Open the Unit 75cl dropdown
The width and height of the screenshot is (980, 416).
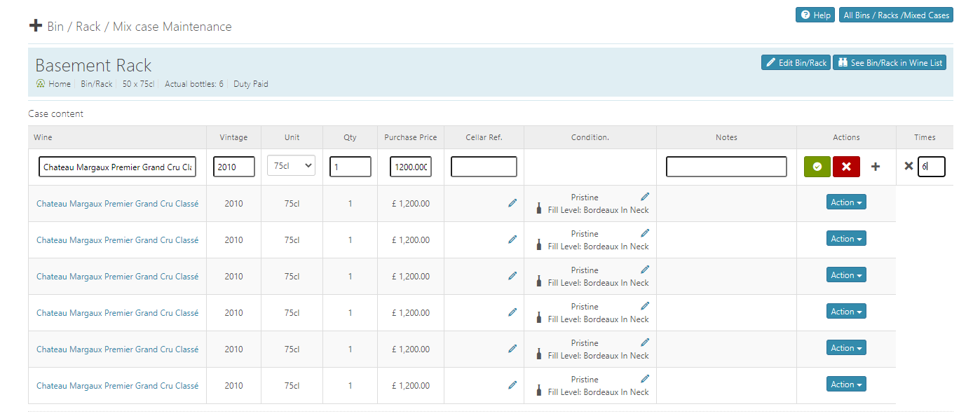(291, 166)
